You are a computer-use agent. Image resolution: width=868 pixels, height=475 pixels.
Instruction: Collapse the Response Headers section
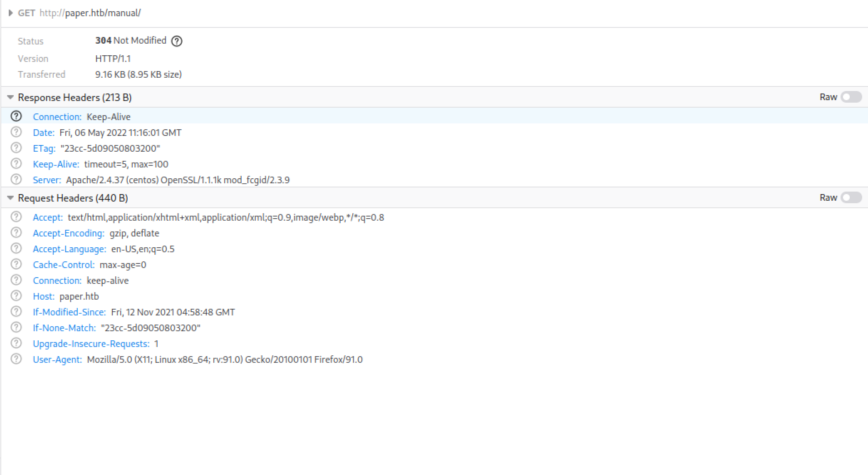click(10, 97)
